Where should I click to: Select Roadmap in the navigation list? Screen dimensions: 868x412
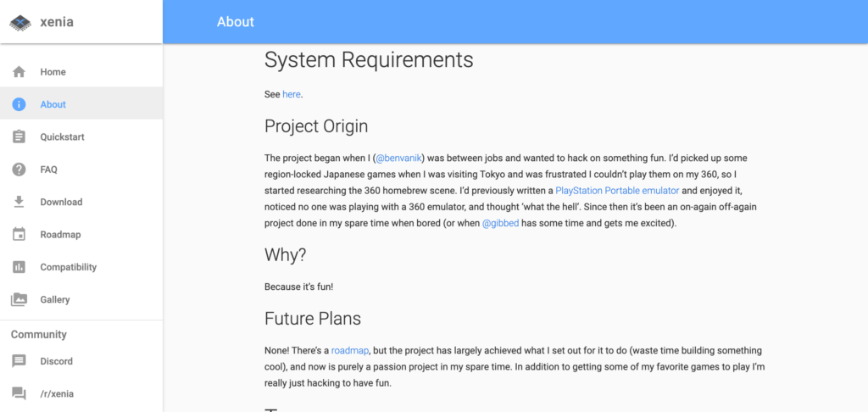[81, 234]
